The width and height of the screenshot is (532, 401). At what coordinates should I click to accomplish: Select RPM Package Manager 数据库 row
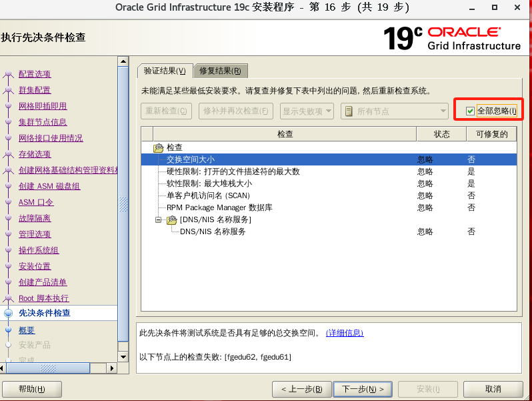pyautogui.click(x=329, y=208)
